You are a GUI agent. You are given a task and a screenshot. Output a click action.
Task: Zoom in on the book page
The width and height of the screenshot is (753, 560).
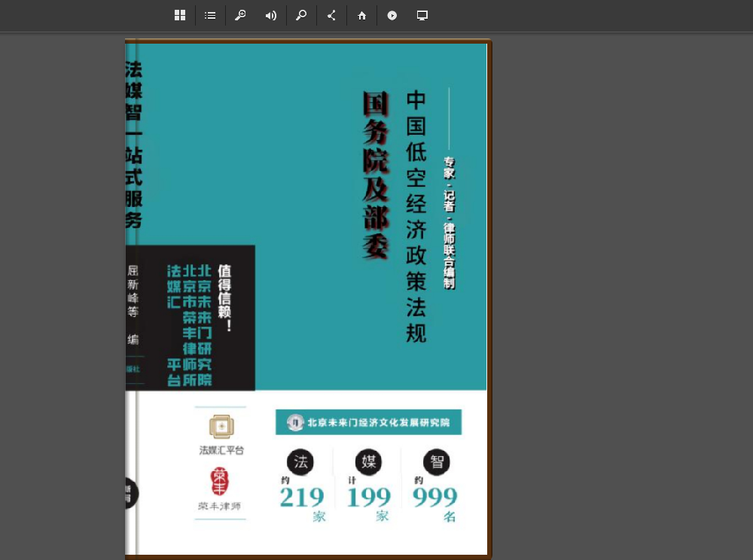pyautogui.click(x=240, y=16)
